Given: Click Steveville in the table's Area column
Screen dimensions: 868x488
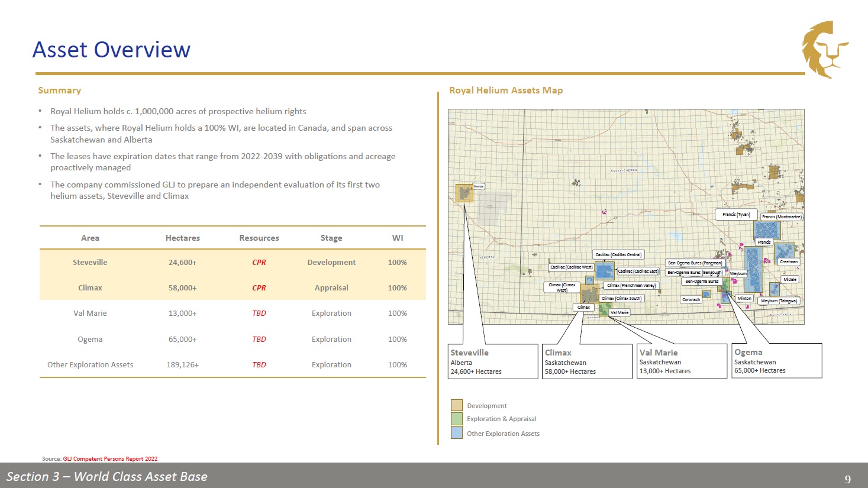Looking at the screenshot, I should point(90,262).
